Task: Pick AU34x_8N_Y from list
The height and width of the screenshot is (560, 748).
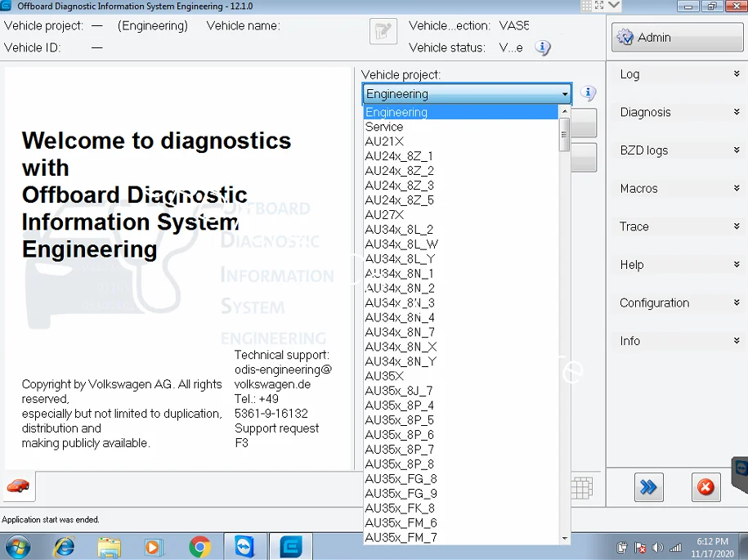Action: pyautogui.click(x=461, y=361)
